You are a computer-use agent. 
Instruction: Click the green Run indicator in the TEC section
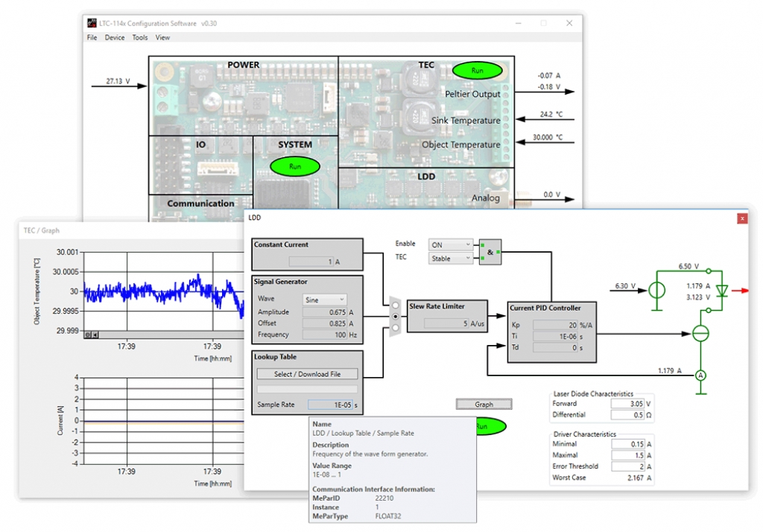pyautogui.click(x=476, y=70)
